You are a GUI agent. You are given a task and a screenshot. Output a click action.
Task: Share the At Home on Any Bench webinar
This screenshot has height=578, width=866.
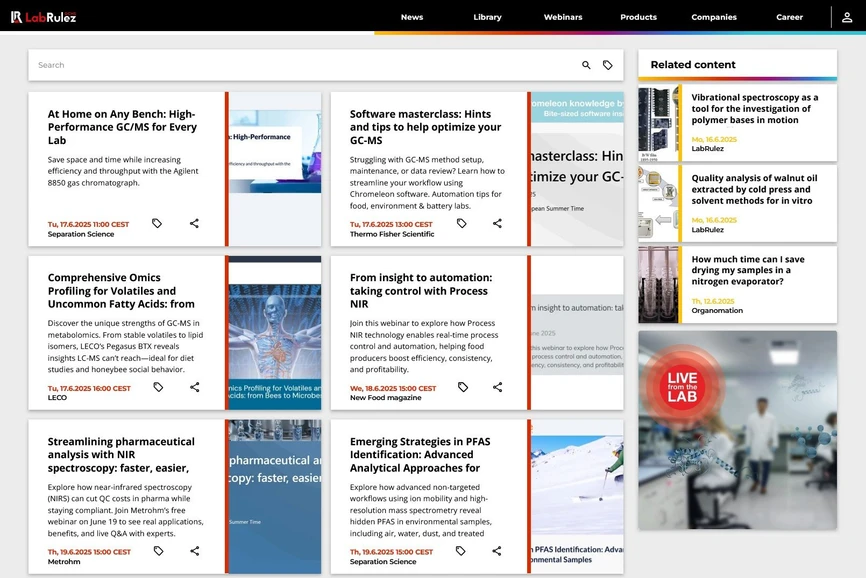[194, 223]
